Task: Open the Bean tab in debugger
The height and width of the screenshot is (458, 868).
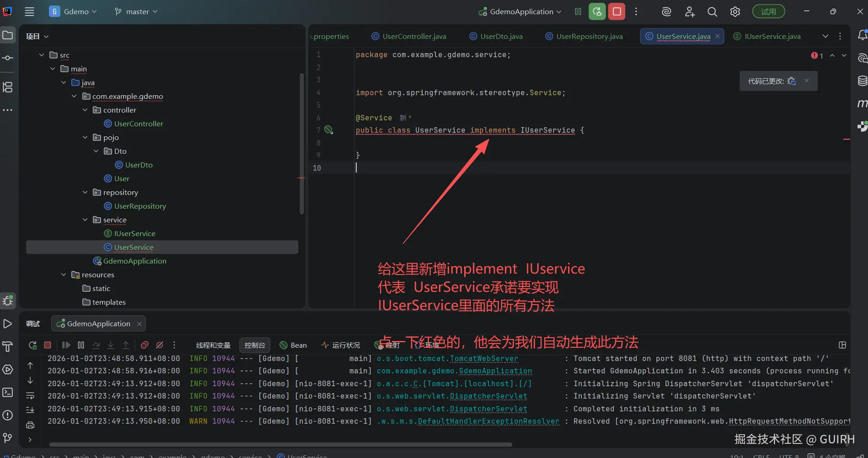Action: click(293, 345)
